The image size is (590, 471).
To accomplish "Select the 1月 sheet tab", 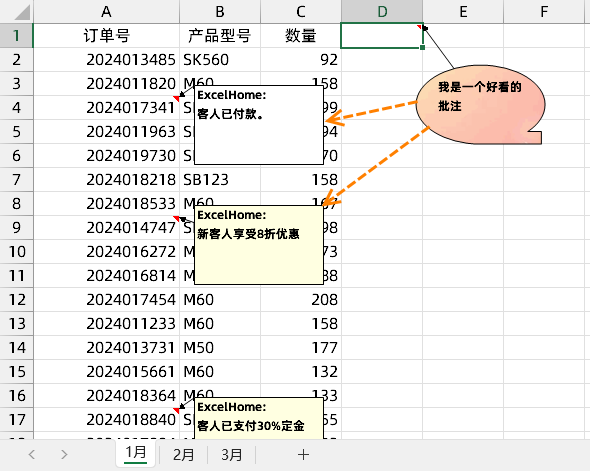I will click(135, 454).
